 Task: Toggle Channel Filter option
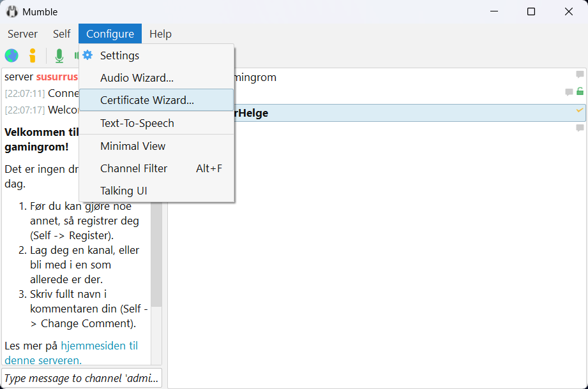133,168
